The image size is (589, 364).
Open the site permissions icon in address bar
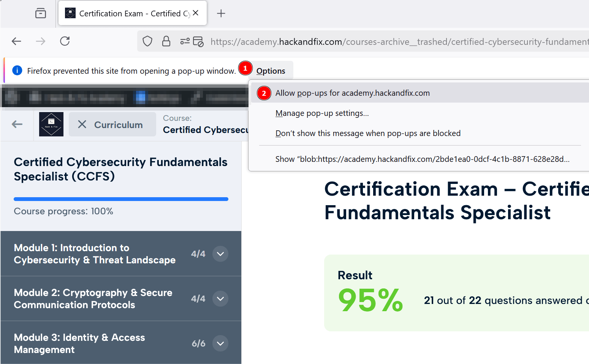(185, 41)
